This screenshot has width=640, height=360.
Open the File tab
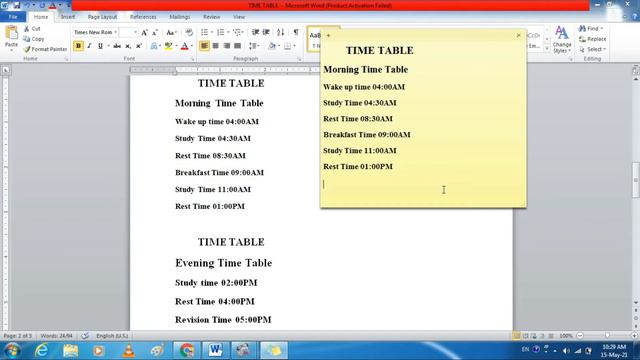pos(13,17)
